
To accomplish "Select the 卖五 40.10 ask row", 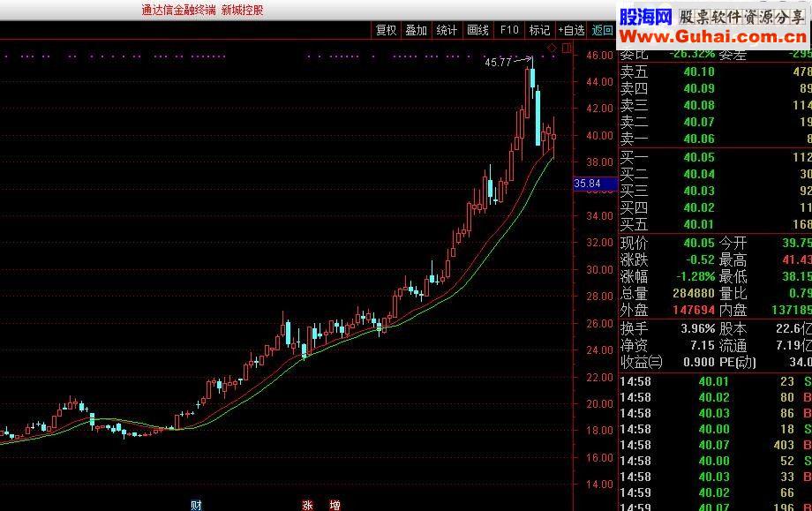I will [716, 71].
